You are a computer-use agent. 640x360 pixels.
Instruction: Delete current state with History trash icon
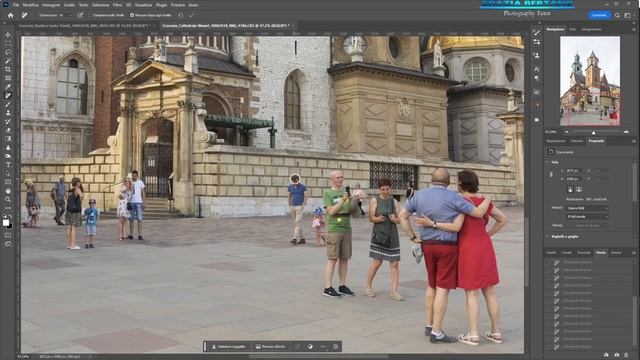pyautogui.click(x=627, y=355)
